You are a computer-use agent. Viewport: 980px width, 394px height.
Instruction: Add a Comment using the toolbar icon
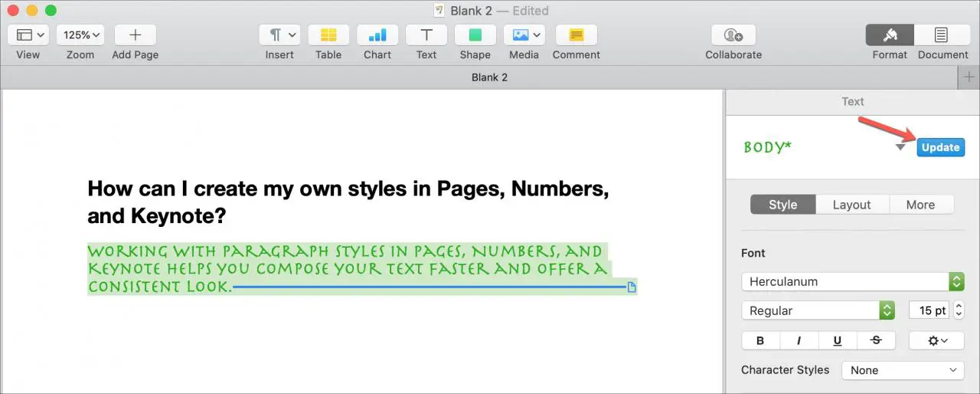click(576, 35)
